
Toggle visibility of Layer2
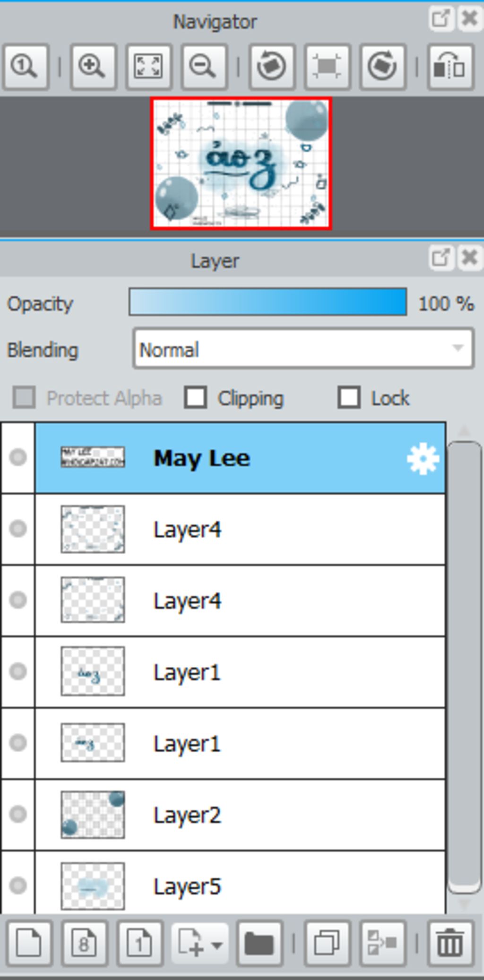[18, 814]
